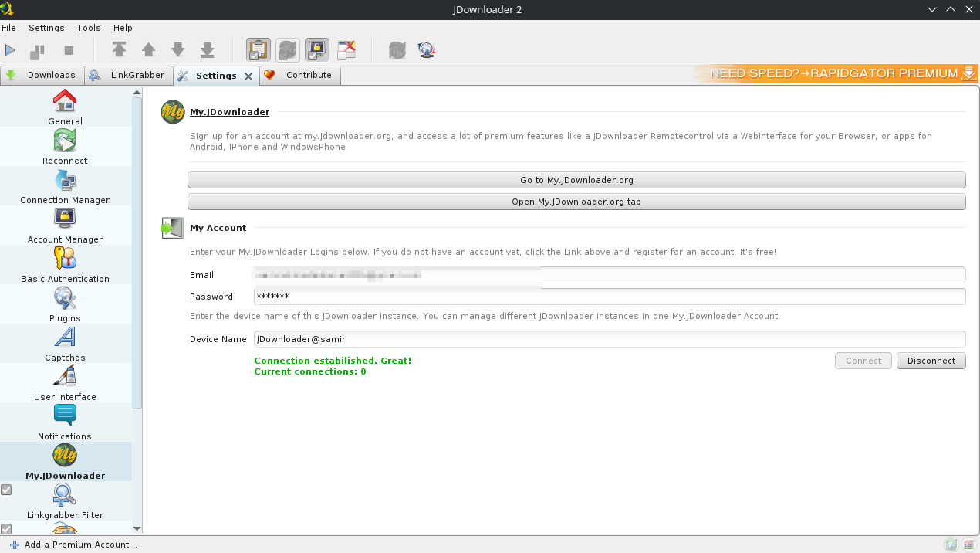Open the Tools menu
The height and width of the screenshot is (553, 980).
coord(89,28)
